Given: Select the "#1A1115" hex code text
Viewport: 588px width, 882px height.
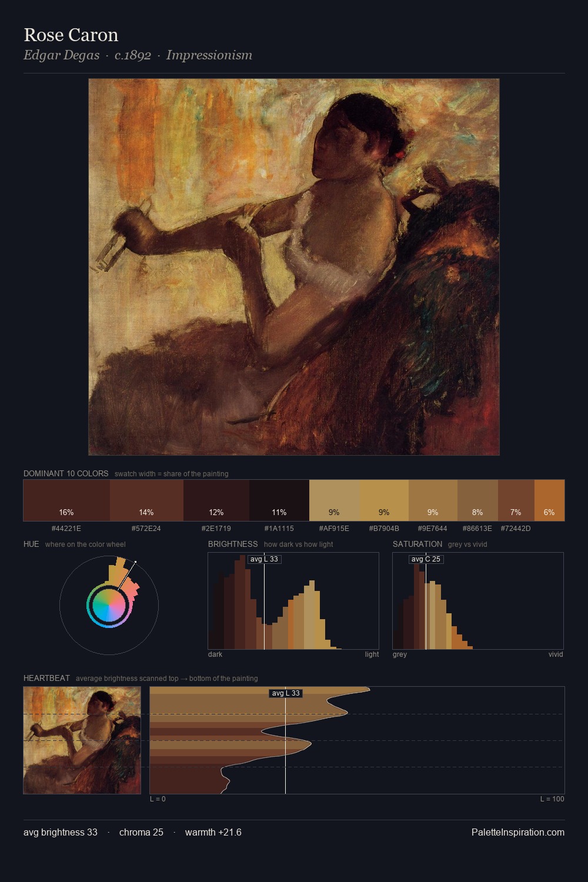Looking at the screenshot, I should click(x=279, y=528).
